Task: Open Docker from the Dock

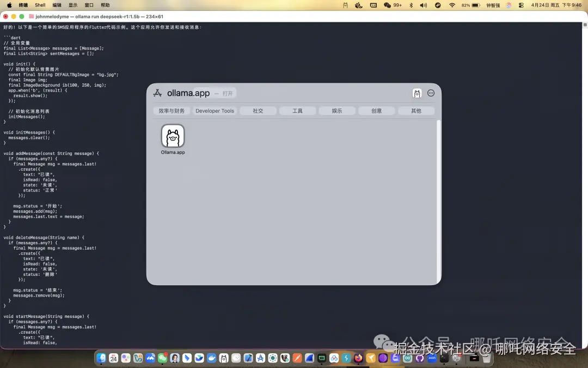Action: 211,358
